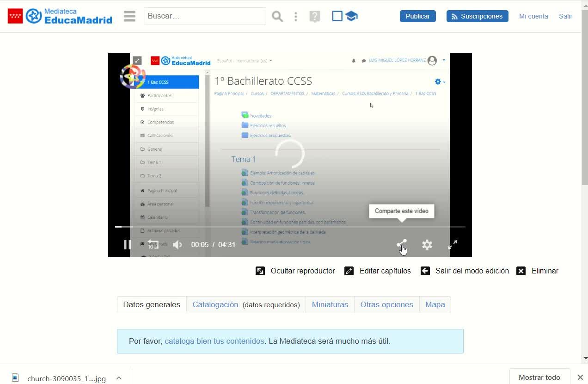
Task: Click the RSS icon in Suscripciones
Action: pos(454,16)
